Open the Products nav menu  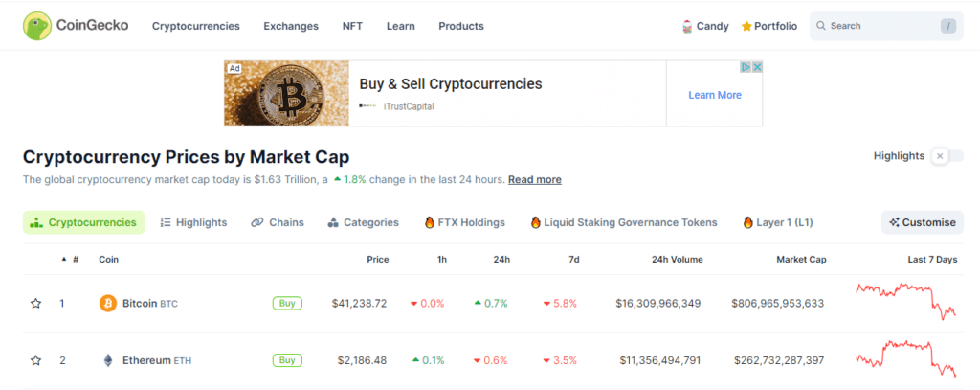click(x=461, y=26)
